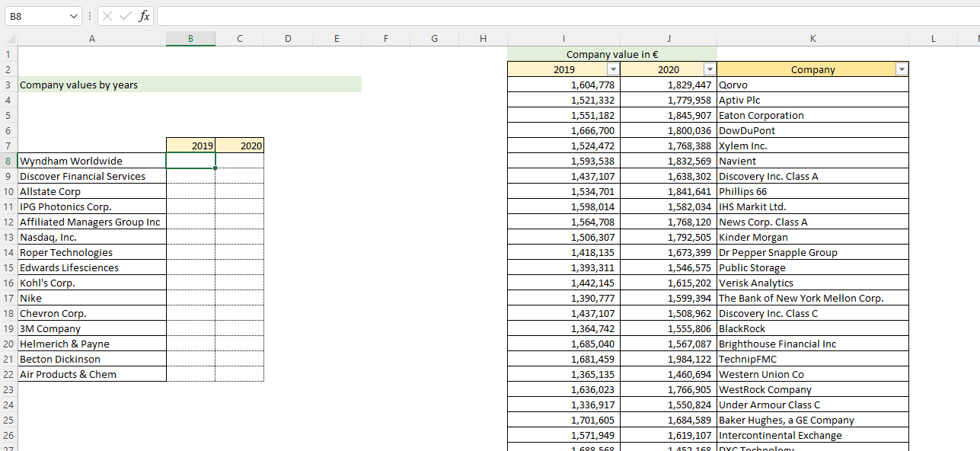980x451 pixels.
Task: Select the 3M Company cell
Action: click(x=92, y=328)
